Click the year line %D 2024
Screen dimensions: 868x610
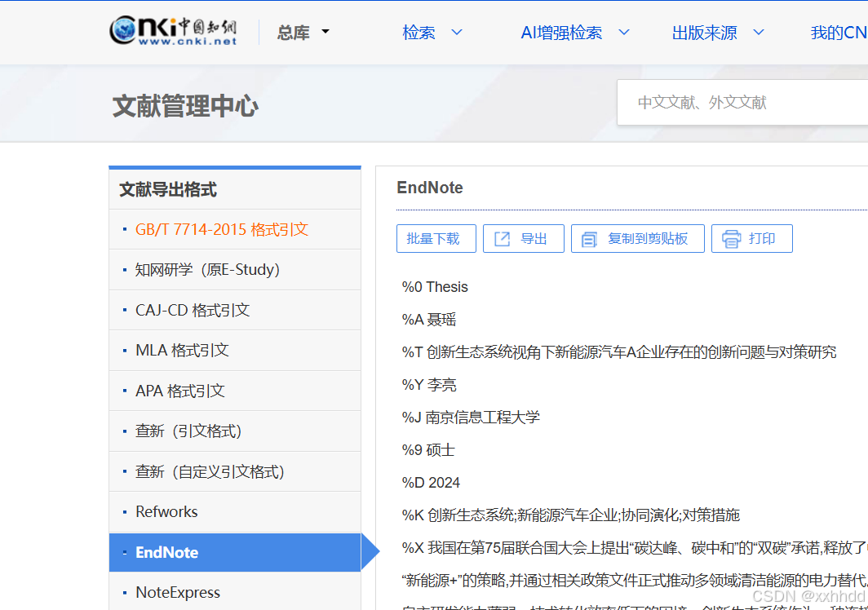(431, 483)
